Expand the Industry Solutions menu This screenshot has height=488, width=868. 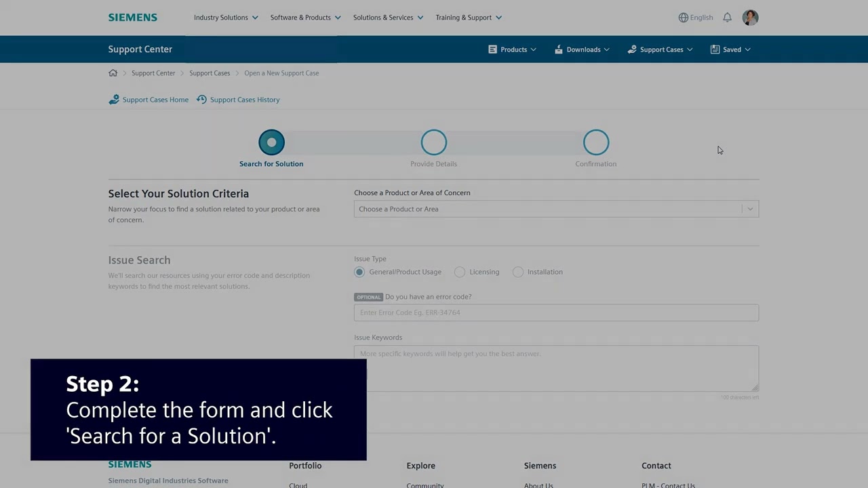(226, 18)
